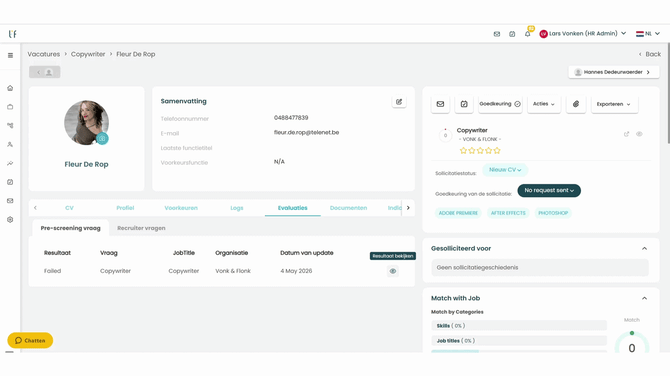Select the Evaluaties tab
The image size is (670, 376).
click(293, 208)
